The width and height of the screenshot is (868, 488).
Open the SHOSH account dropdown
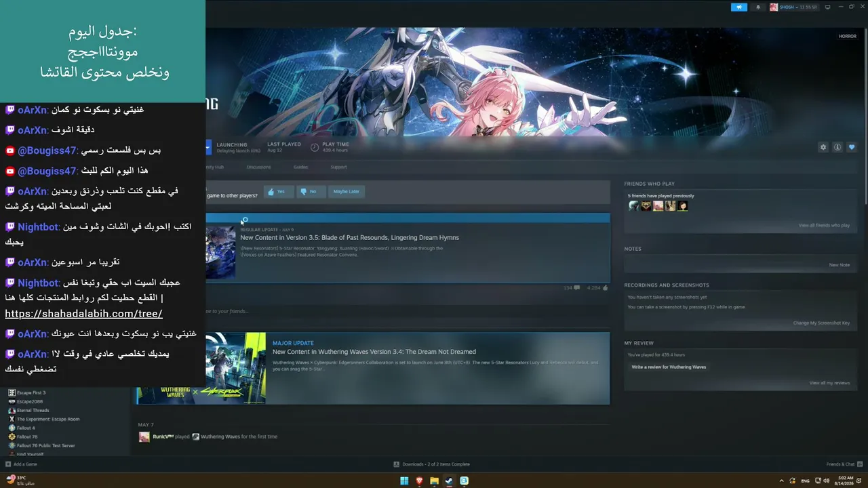[794, 7]
